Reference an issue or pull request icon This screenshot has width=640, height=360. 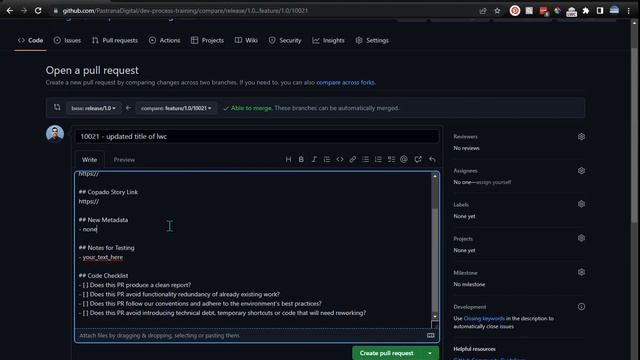click(418, 159)
